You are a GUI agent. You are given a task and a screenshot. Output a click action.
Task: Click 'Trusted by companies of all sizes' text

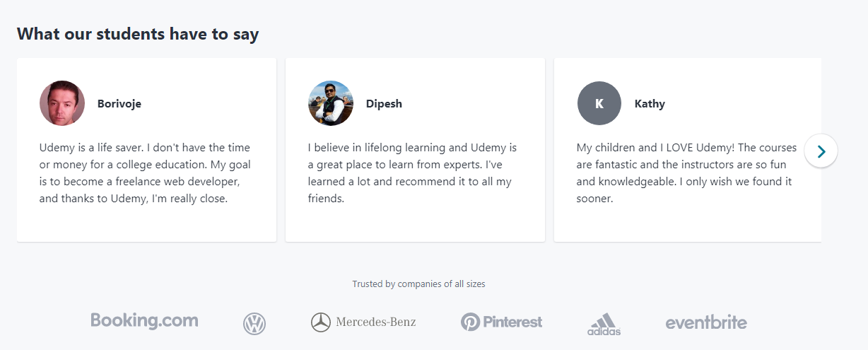coord(418,284)
